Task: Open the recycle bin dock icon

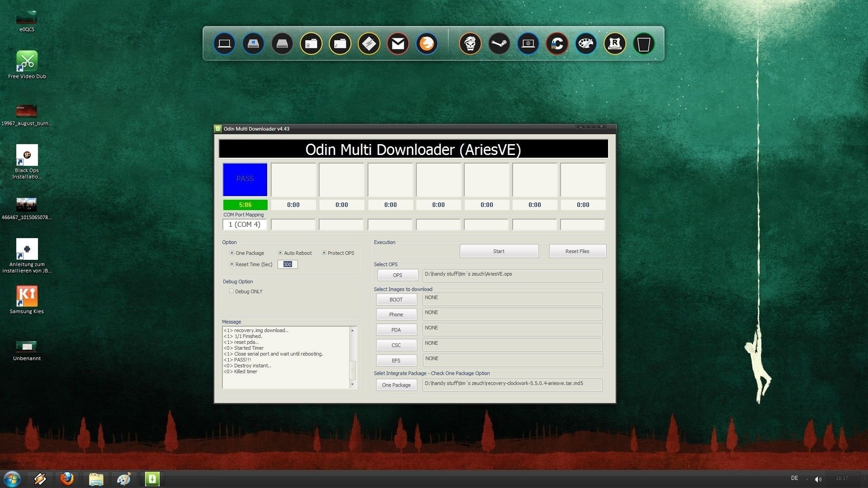Action: (x=644, y=44)
